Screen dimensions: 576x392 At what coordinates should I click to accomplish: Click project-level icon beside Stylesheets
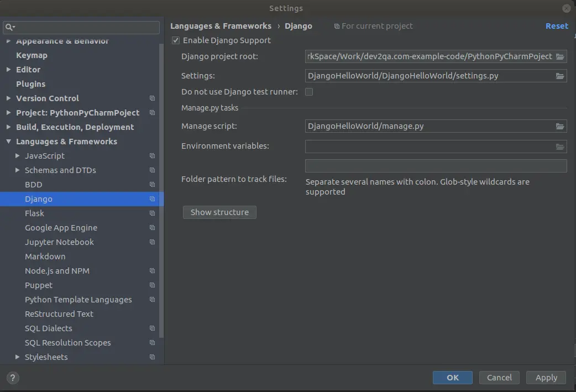pos(152,357)
